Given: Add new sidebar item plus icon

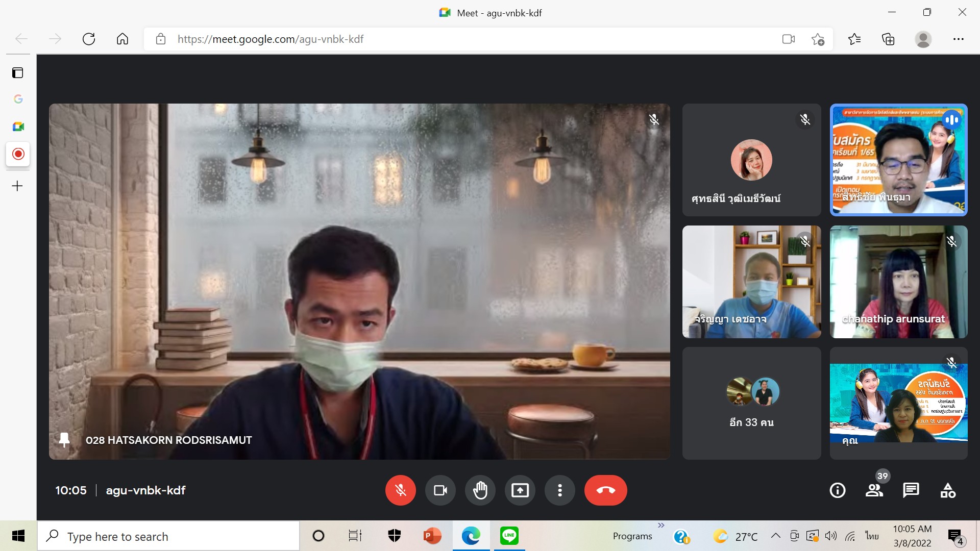Looking at the screenshot, I should [x=17, y=186].
